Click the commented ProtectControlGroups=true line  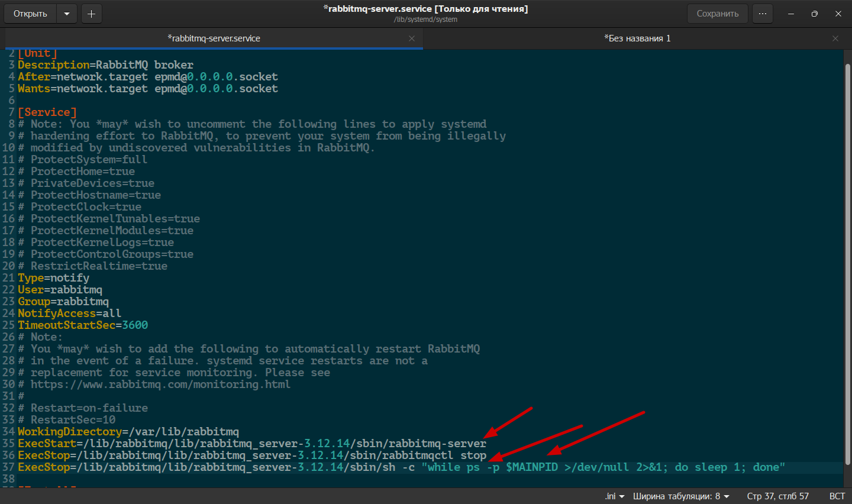click(106, 254)
